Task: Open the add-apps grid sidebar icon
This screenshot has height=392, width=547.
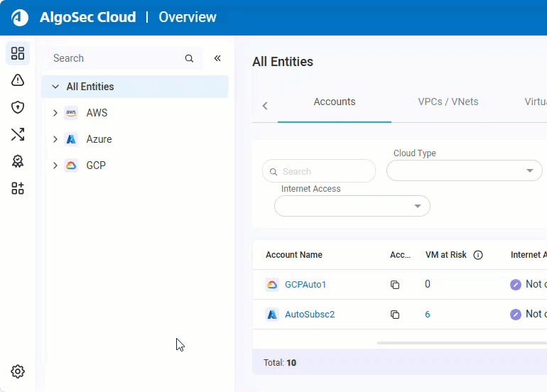Action: tap(18, 188)
